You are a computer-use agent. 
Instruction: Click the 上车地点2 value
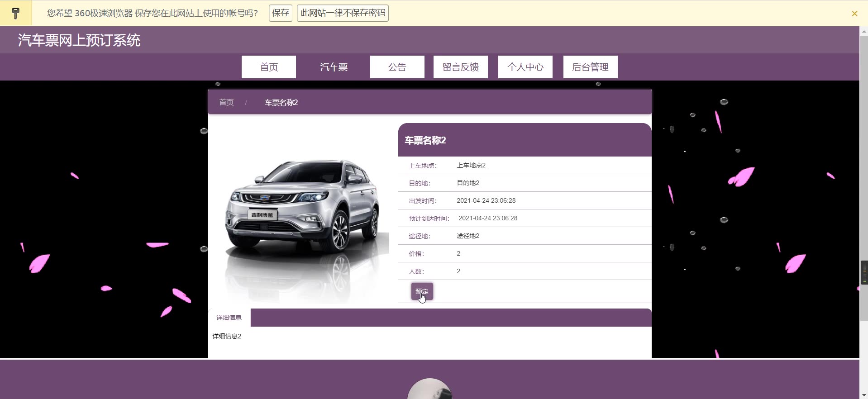[x=471, y=165]
